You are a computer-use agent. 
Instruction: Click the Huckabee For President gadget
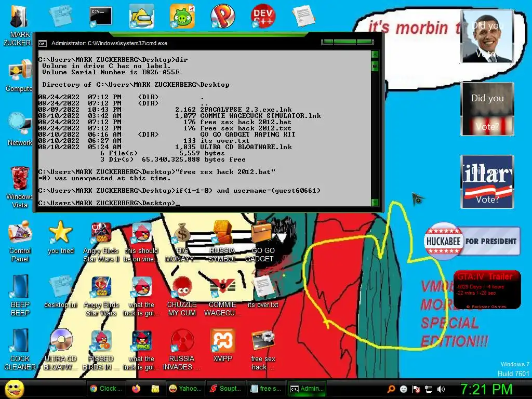[x=472, y=241]
